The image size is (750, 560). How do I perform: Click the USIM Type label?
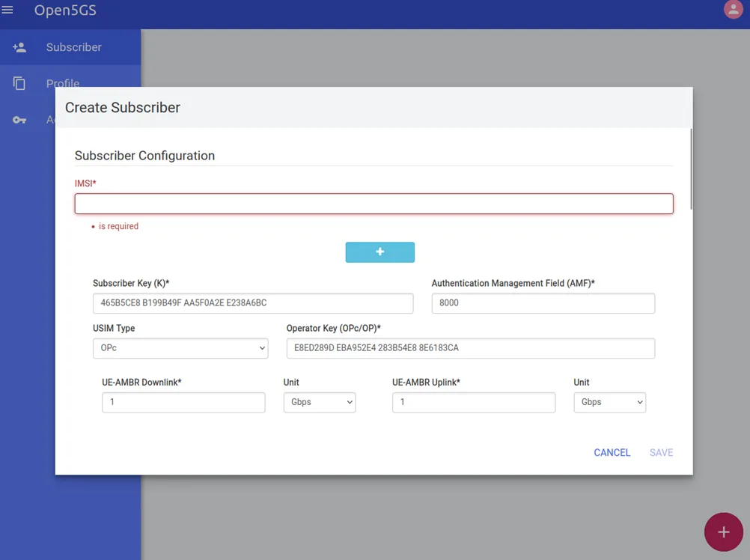(x=114, y=328)
